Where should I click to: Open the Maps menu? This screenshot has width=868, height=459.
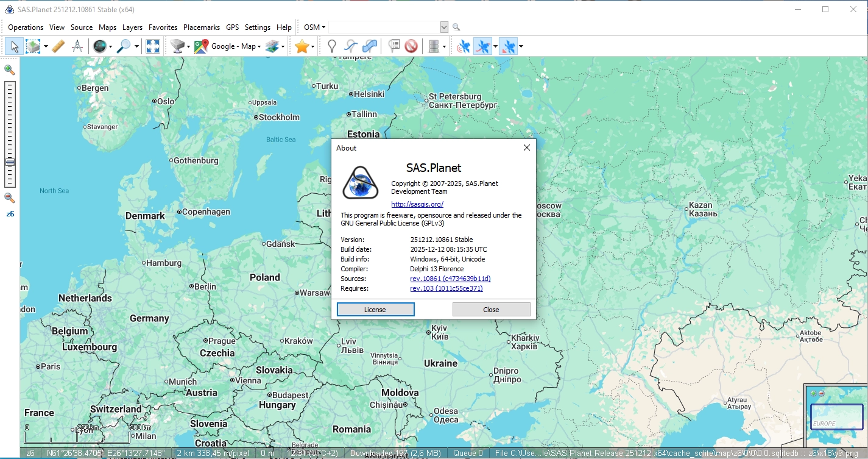107,27
